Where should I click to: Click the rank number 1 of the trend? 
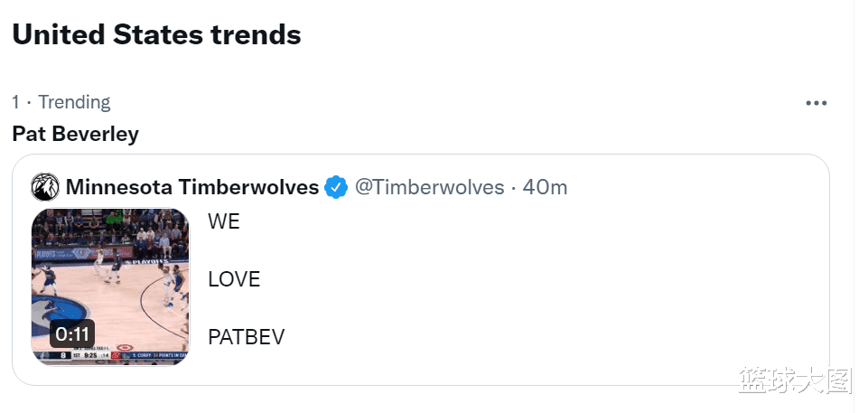click(16, 102)
